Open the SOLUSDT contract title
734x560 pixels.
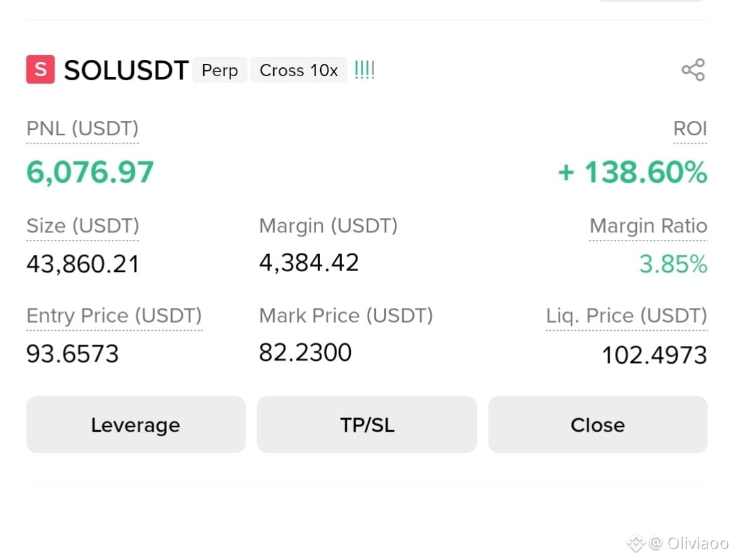pos(126,70)
